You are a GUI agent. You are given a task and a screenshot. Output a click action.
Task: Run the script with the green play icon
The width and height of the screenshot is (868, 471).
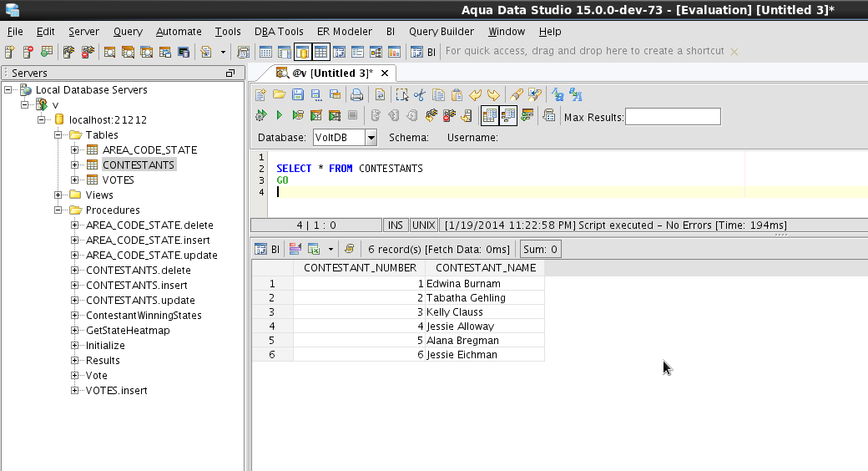pyautogui.click(x=279, y=115)
